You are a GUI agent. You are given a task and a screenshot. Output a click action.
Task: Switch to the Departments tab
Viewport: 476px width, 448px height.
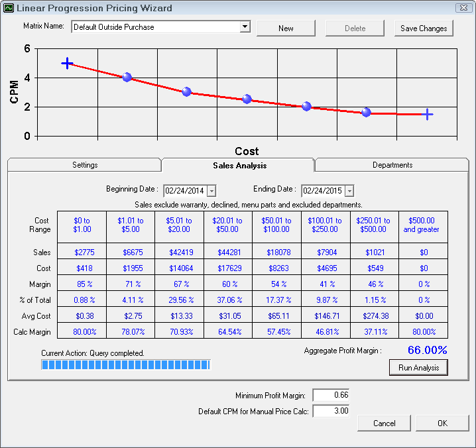pos(392,165)
